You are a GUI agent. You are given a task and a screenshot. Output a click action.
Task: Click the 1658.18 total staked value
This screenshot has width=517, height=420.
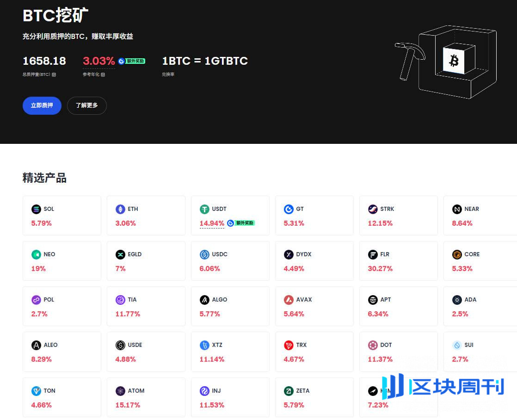44,61
